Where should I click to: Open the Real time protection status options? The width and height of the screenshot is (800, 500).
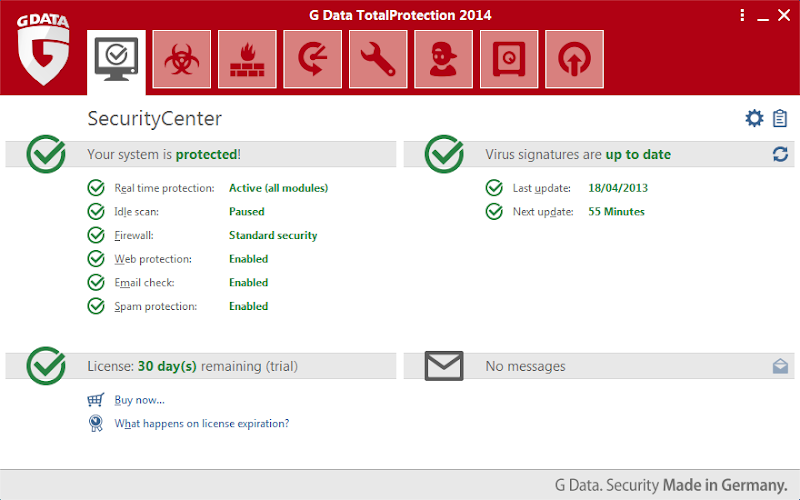278,188
